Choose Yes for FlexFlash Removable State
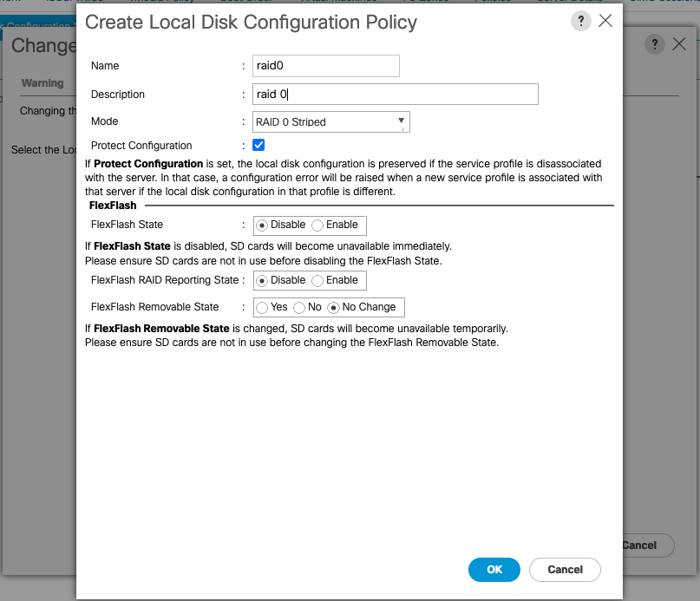The width and height of the screenshot is (700, 601). coord(262,308)
